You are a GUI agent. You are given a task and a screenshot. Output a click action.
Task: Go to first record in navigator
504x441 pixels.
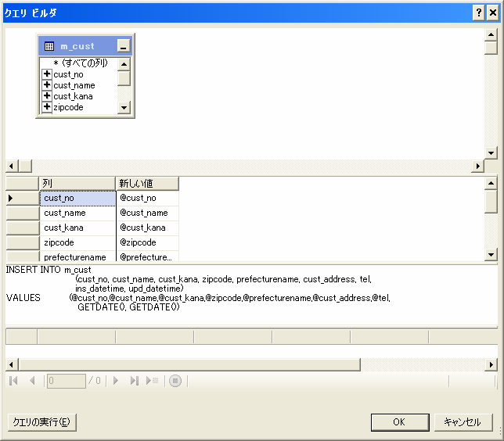tap(13, 381)
